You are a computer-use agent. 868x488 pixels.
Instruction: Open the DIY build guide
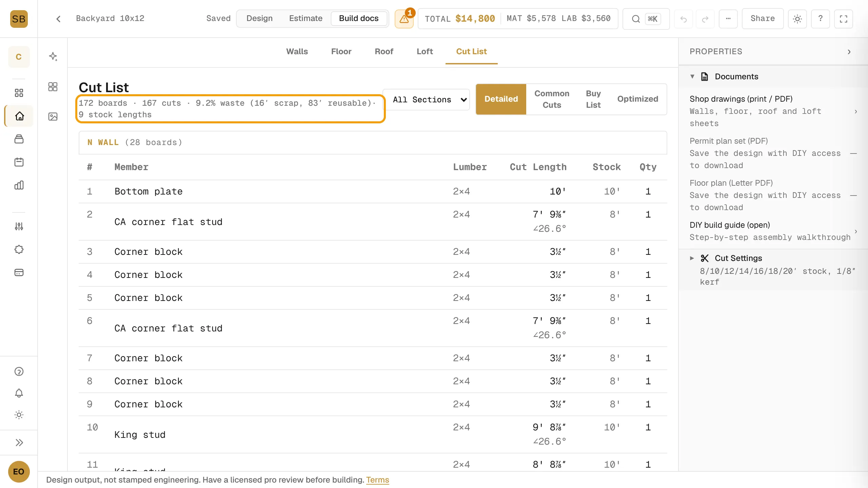773,231
